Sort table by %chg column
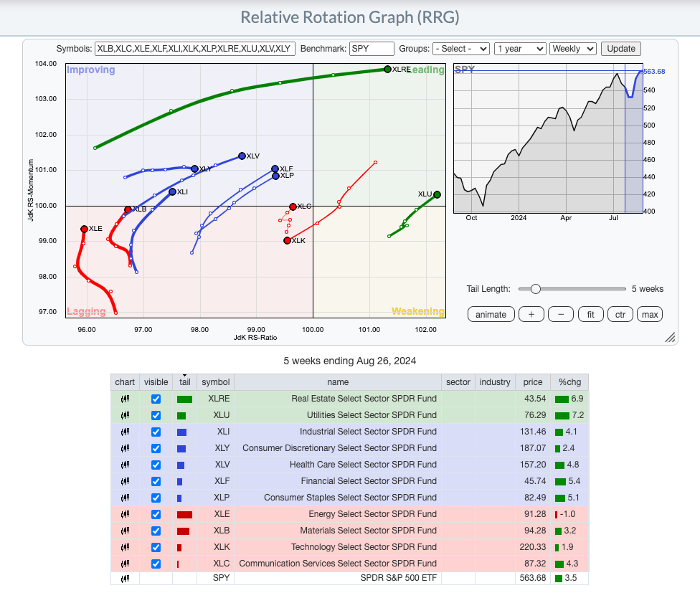 569,382
